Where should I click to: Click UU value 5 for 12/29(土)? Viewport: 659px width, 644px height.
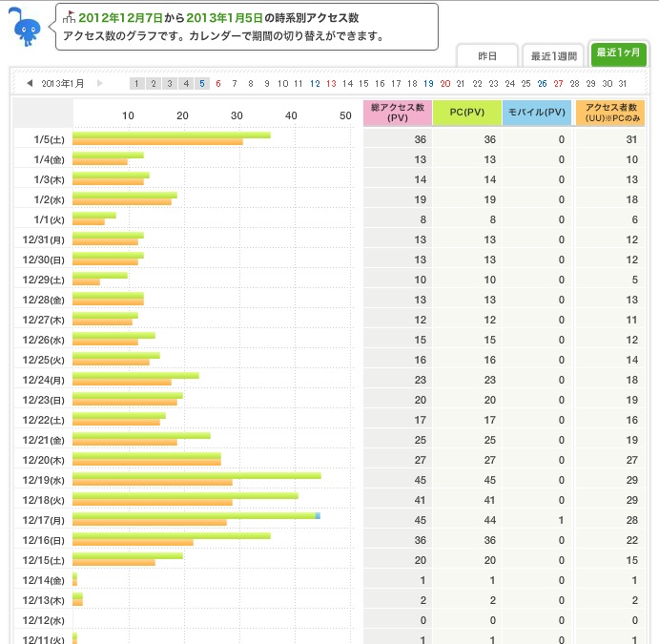click(x=634, y=280)
